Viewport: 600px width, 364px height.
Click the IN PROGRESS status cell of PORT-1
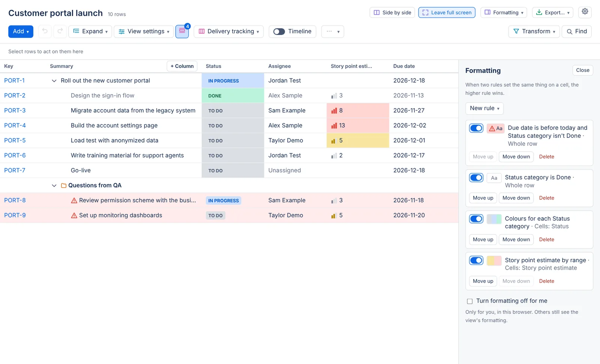click(233, 81)
